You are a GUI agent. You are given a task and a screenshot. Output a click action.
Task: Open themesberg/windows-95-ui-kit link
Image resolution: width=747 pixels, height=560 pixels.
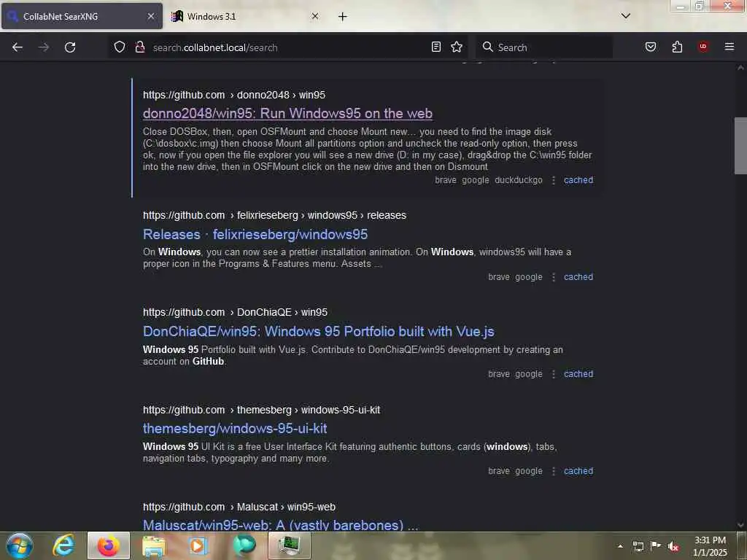click(235, 428)
